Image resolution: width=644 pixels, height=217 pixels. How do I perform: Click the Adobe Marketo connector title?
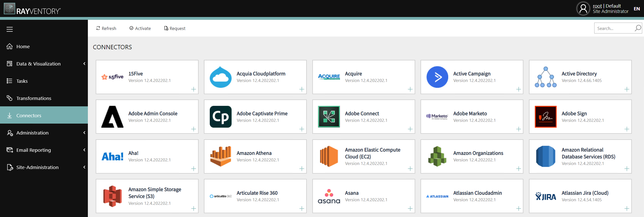pos(470,113)
